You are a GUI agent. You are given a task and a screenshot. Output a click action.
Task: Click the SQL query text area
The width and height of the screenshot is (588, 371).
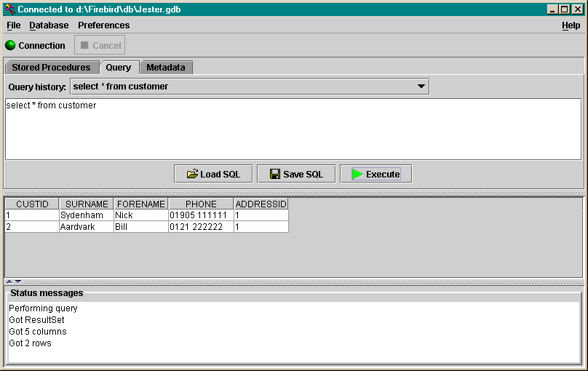coord(293,129)
